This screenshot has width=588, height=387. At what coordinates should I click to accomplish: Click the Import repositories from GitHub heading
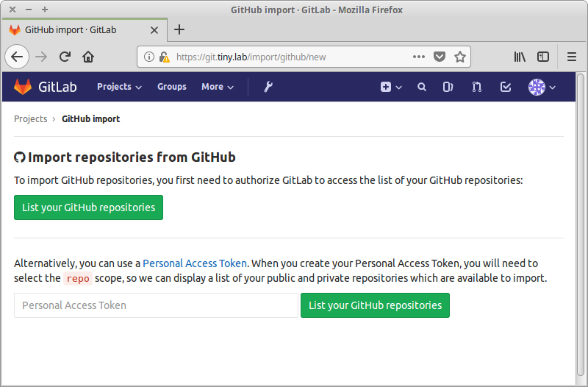click(x=132, y=157)
